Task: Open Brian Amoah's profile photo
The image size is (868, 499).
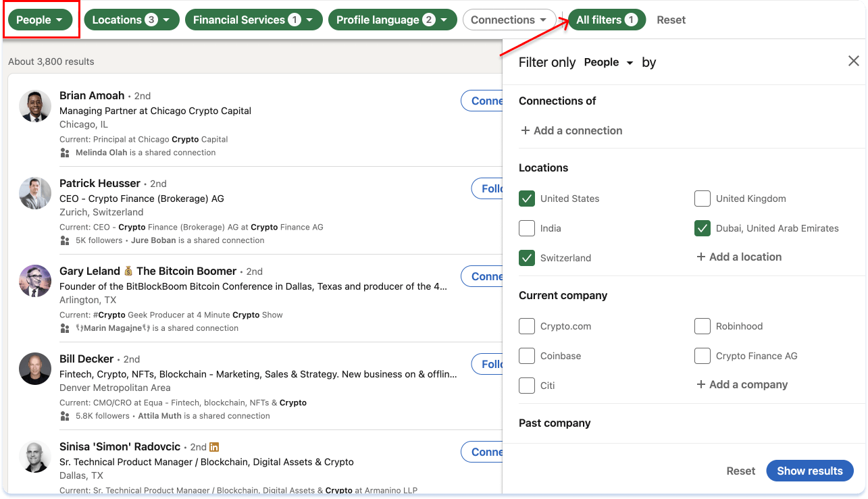Action: pyautogui.click(x=34, y=106)
